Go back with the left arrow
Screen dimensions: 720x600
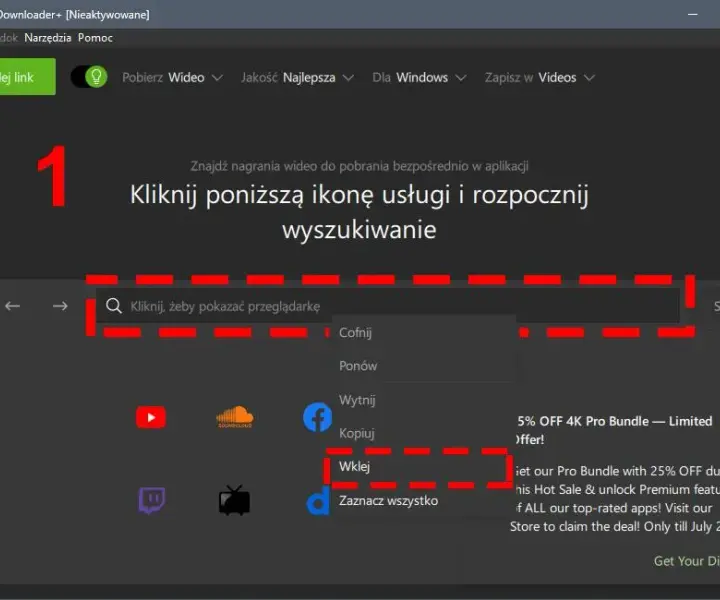pos(12,306)
